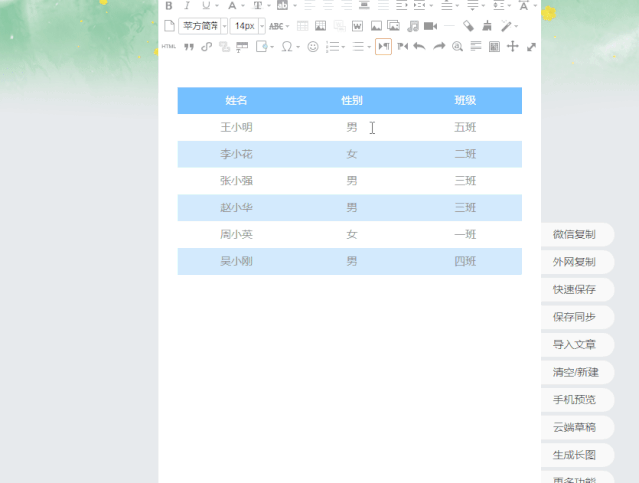Open the ordered list style dropdown arrow

coord(343,46)
